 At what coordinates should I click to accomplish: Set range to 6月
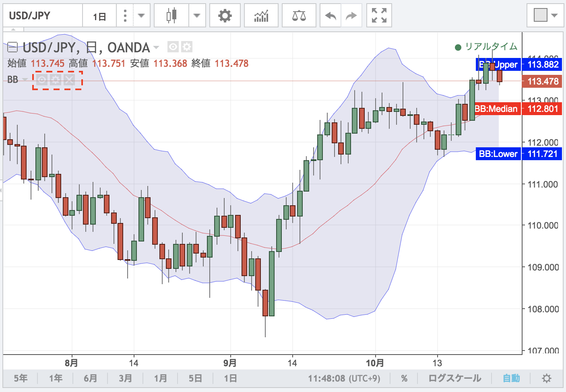91,378
